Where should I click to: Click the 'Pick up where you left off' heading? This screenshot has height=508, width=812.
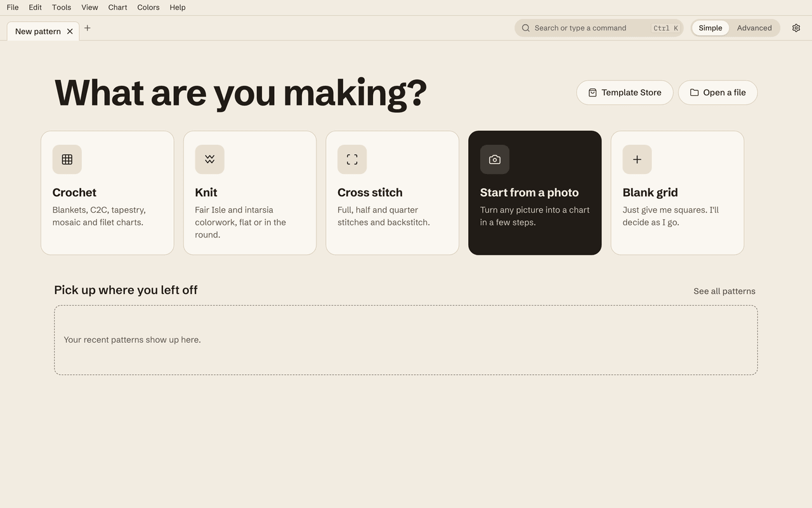(126, 290)
